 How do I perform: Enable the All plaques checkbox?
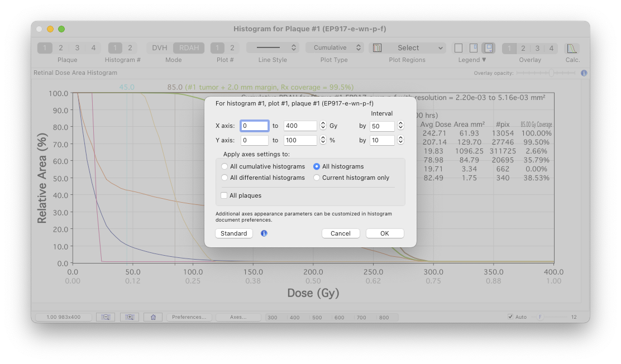click(224, 195)
